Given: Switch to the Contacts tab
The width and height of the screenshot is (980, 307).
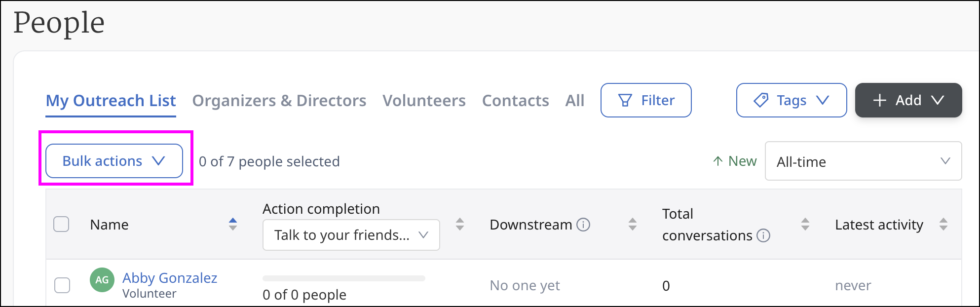Looking at the screenshot, I should point(515,101).
